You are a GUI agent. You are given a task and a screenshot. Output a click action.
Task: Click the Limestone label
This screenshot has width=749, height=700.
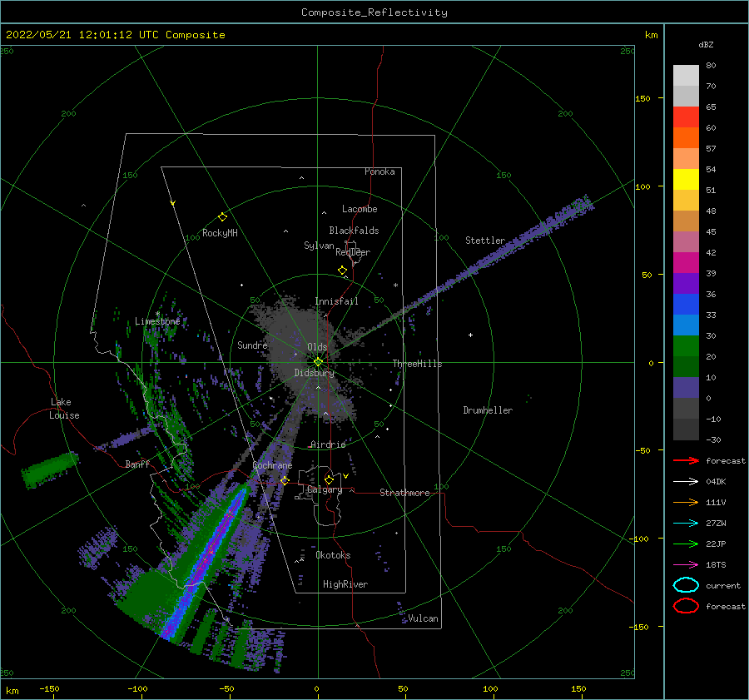[157, 321]
